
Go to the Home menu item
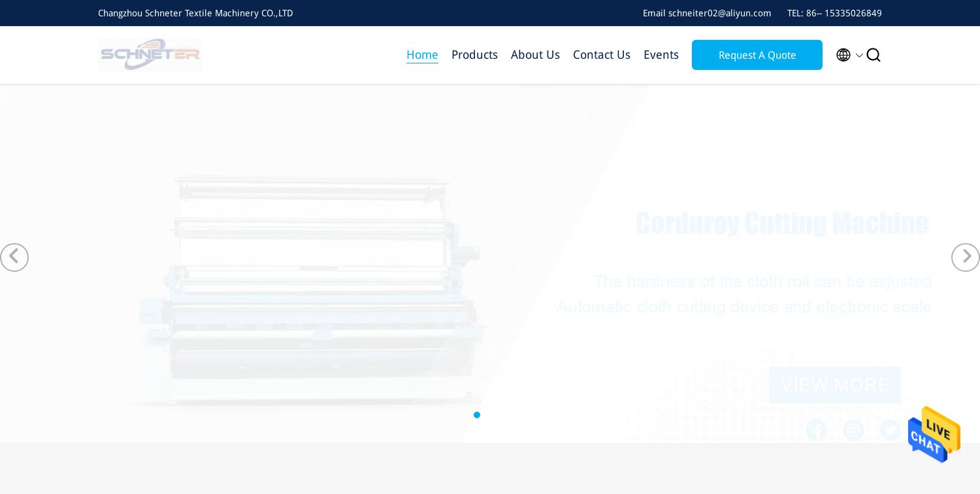[x=422, y=55]
